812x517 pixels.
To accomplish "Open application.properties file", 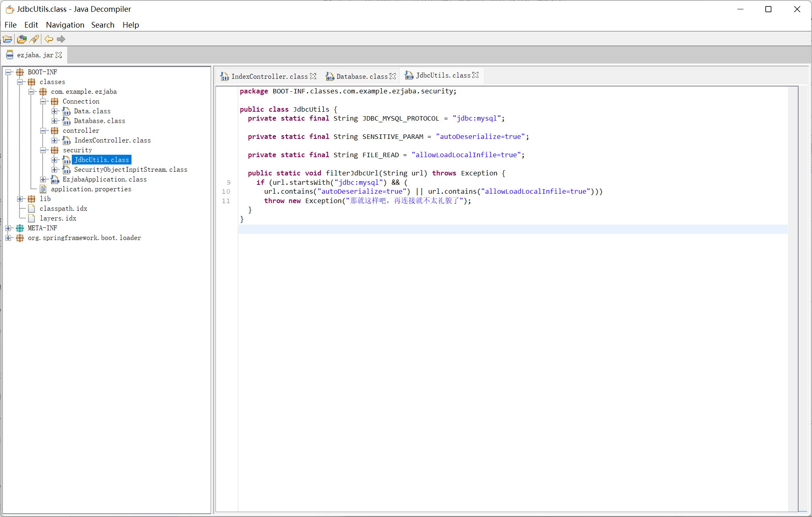I will pos(91,189).
